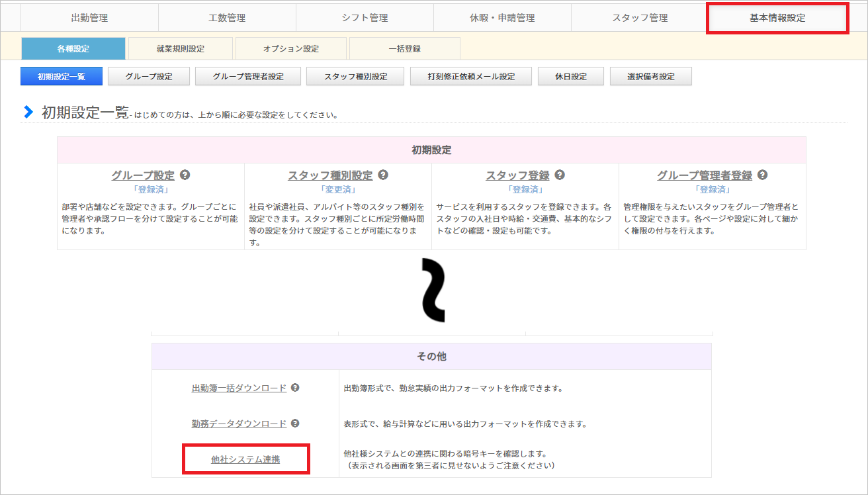The width and height of the screenshot is (868, 495).
Task: Open the スタッフ管理 tab
Action: pyautogui.click(x=640, y=18)
